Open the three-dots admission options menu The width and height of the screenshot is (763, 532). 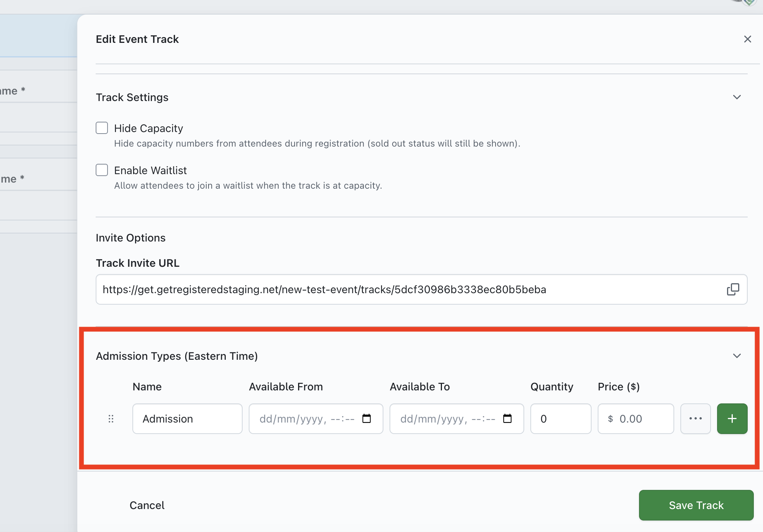click(695, 419)
